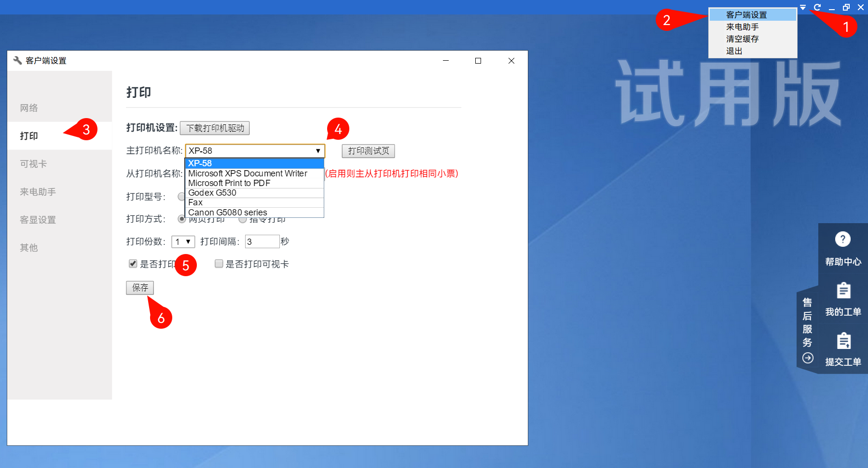
Task: Click the 提交工单 label
Action: 843,362
